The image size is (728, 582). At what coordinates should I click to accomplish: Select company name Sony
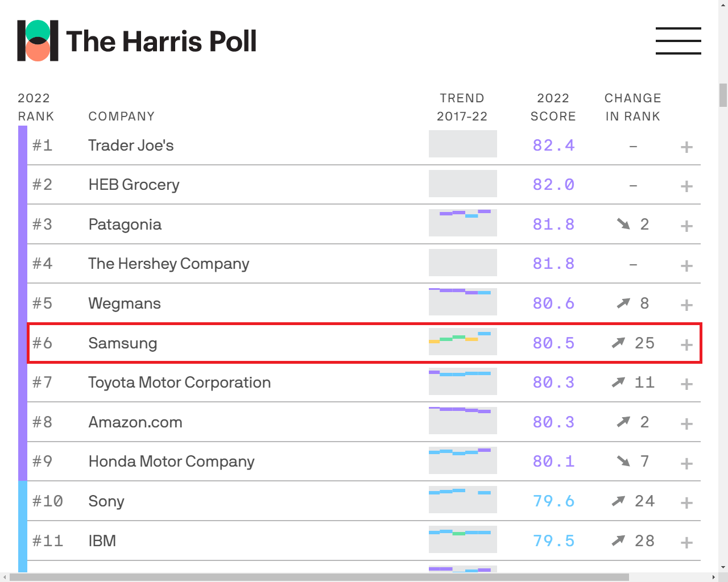106,501
